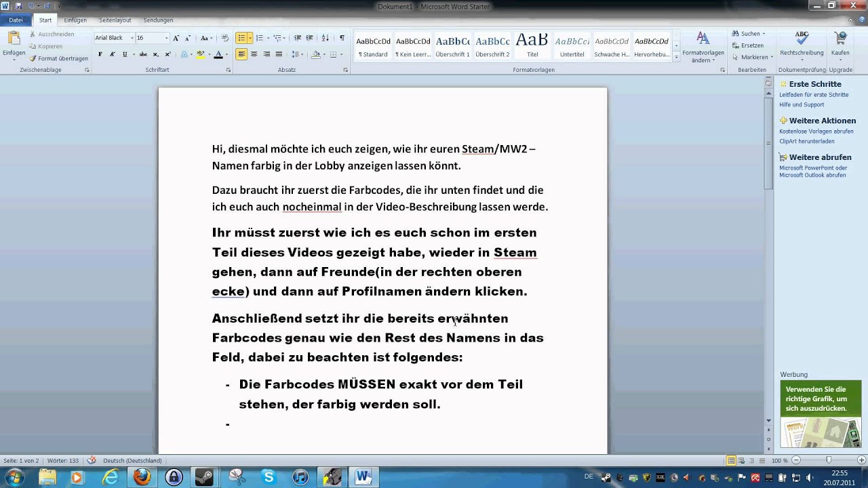Align text right
This screenshot has height=488, width=868.
pyautogui.click(x=267, y=54)
